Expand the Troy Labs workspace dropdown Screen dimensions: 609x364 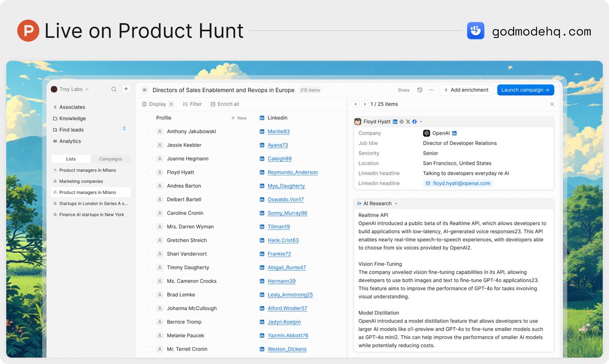(x=87, y=89)
